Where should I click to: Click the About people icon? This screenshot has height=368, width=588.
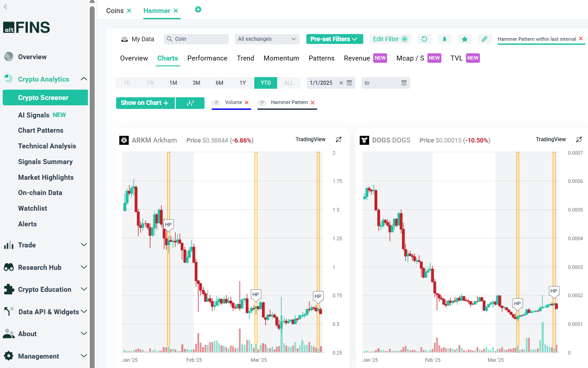click(9, 333)
